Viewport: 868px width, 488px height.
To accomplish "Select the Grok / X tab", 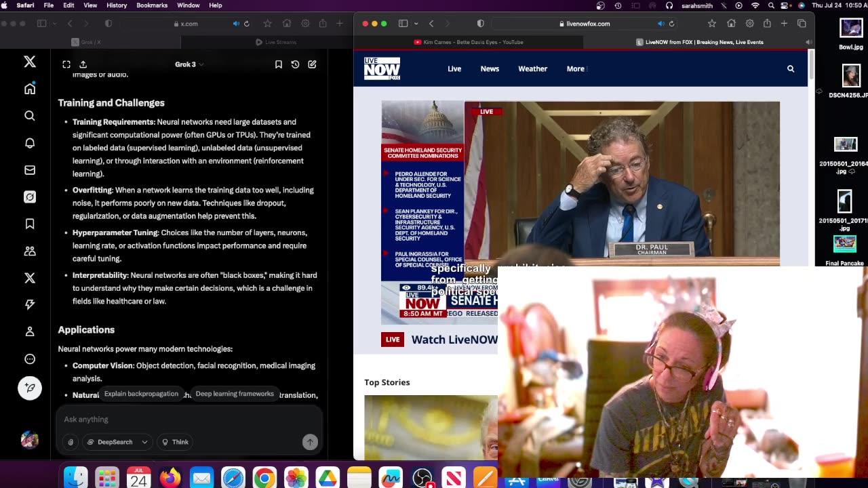I will click(86, 42).
